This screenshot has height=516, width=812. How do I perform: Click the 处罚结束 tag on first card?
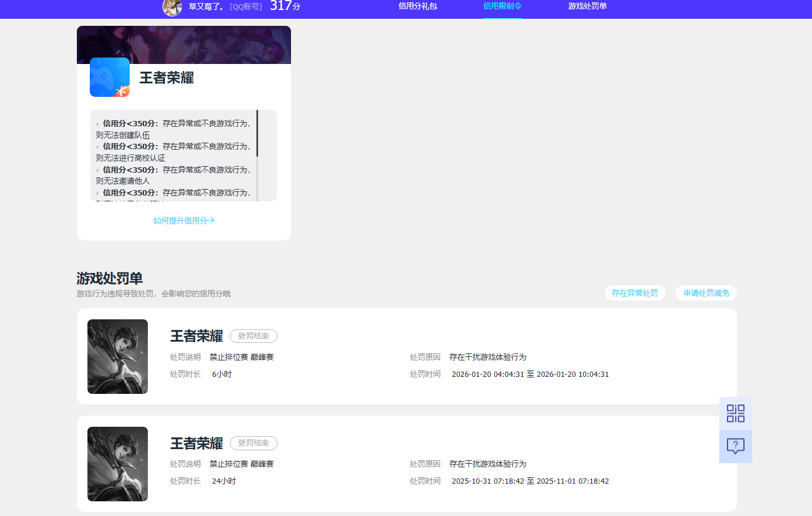click(x=253, y=336)
